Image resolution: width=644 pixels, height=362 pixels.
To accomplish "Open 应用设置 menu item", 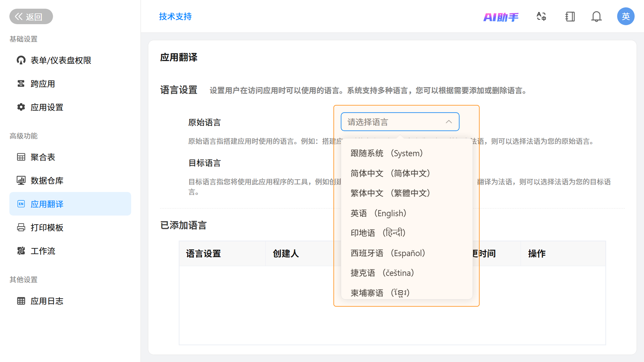I will pyautogui.click(x=70, y=107).
